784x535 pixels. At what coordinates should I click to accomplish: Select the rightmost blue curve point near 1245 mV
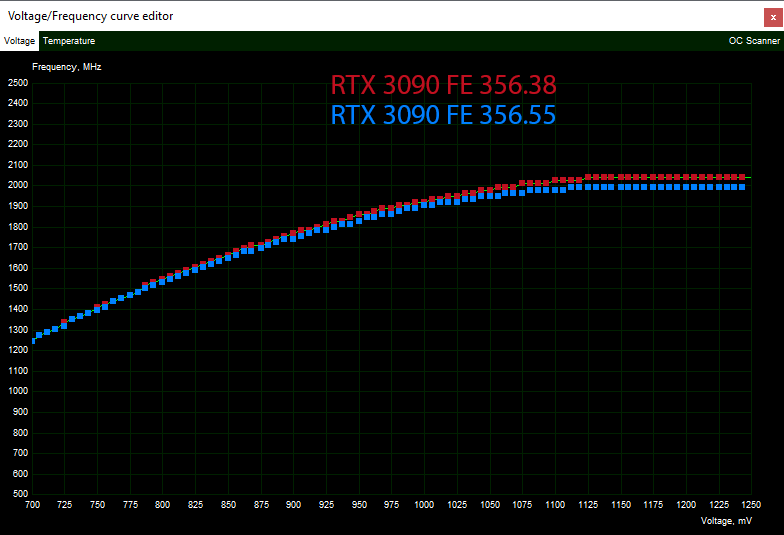pos(742,187)
